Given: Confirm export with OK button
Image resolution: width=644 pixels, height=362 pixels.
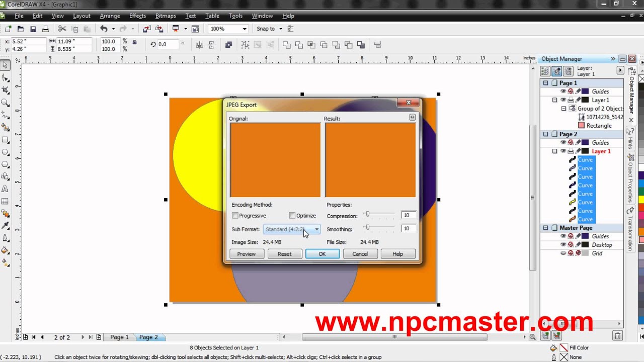Looking at the screenshot, I should (322, 254).
